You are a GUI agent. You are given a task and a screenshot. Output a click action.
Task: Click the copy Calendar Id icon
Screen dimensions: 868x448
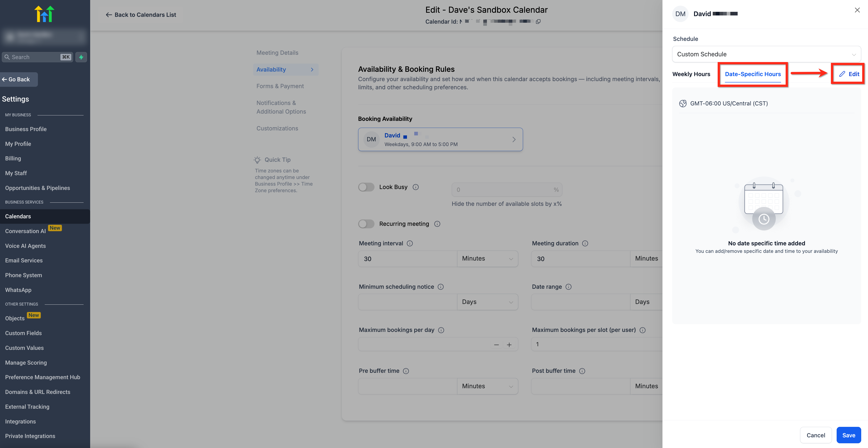tap(538, 22)
